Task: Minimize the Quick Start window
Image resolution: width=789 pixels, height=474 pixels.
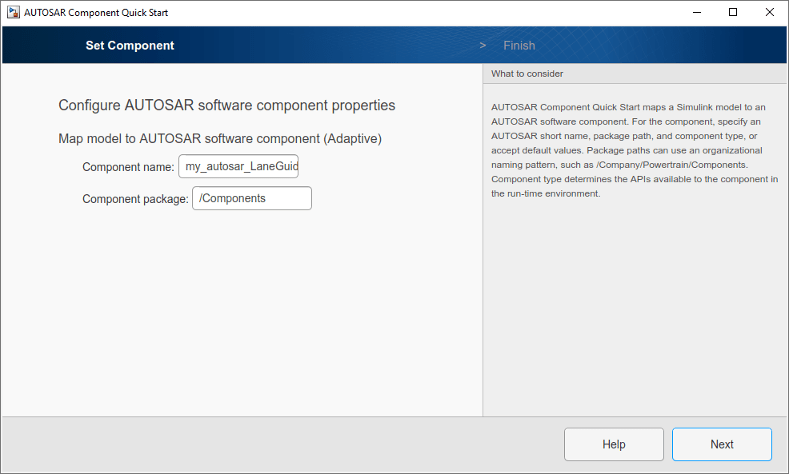Action: pyautogui.click(x=697, y=12)
